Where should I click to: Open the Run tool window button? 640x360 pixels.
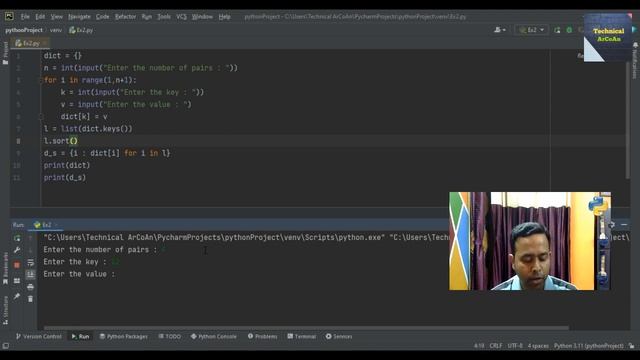(x=80, y=336)
